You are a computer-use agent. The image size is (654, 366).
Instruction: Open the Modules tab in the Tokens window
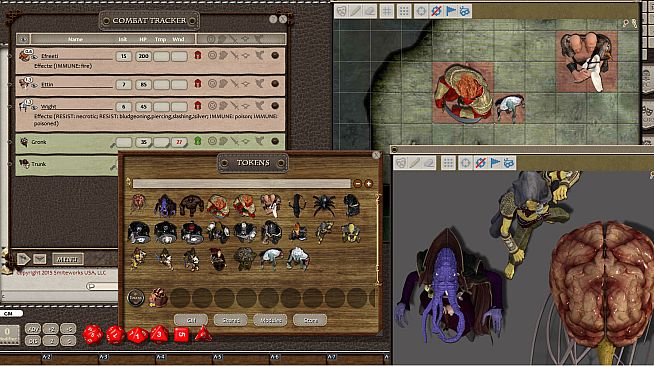[x=270, y=320]
